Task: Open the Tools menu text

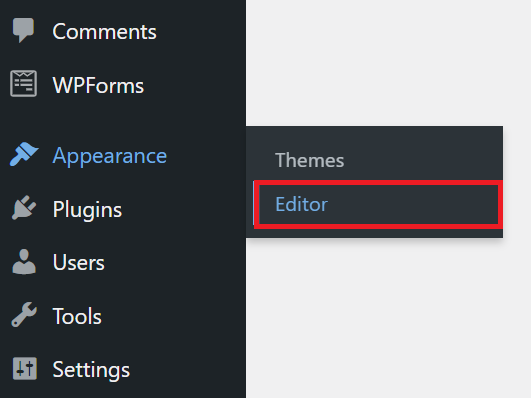Action: point(77,316)
